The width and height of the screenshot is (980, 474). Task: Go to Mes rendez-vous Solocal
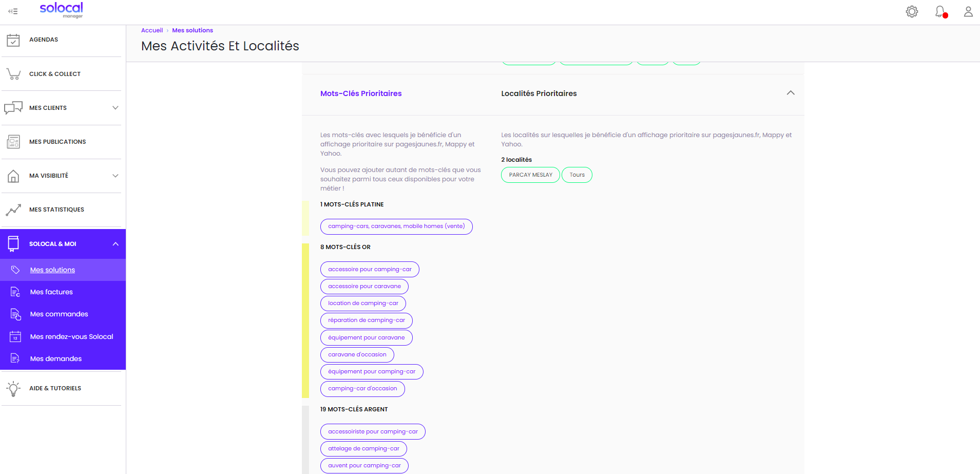pos(71,336)
